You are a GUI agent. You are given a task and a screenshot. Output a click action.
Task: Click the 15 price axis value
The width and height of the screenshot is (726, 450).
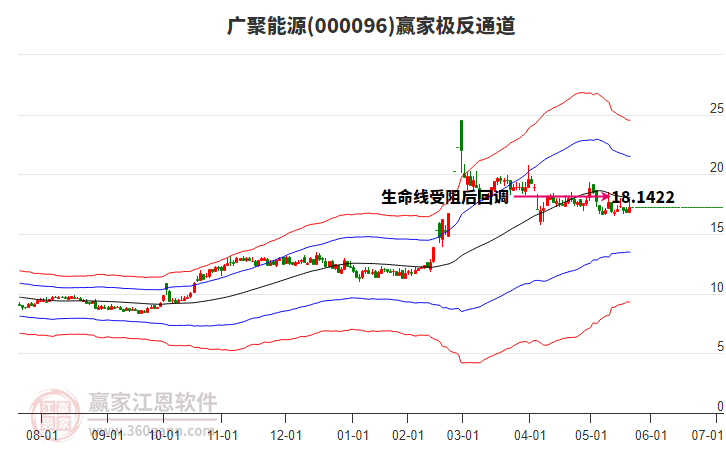pos(716,228)
